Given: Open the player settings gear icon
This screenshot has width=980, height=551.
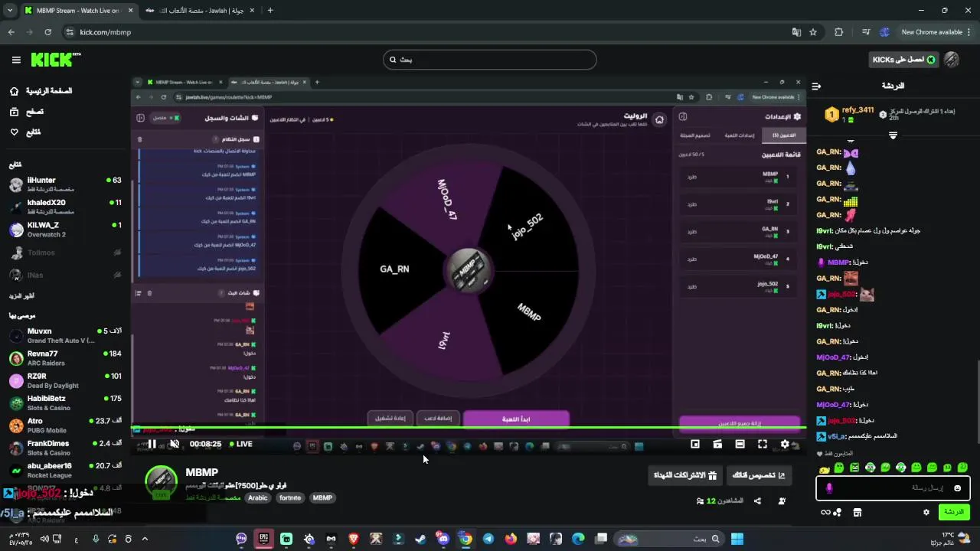Looking at the screenshot, I should (784, 444).
